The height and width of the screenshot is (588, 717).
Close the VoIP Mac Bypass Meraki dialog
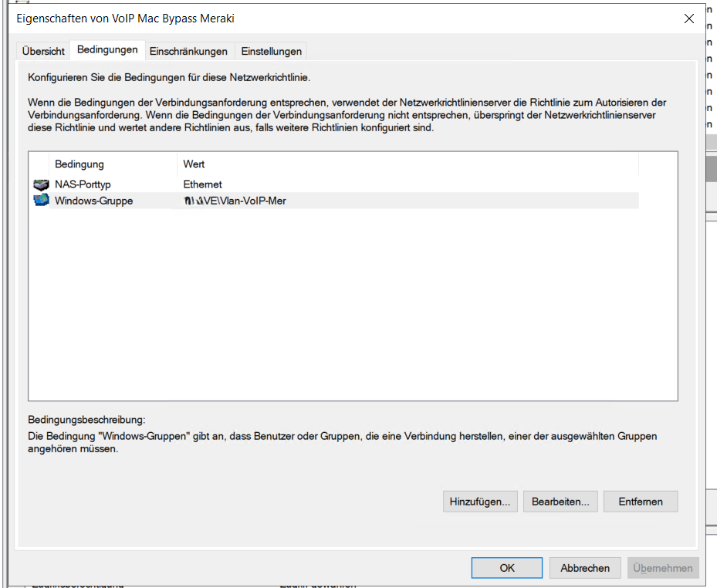[688, 19]
